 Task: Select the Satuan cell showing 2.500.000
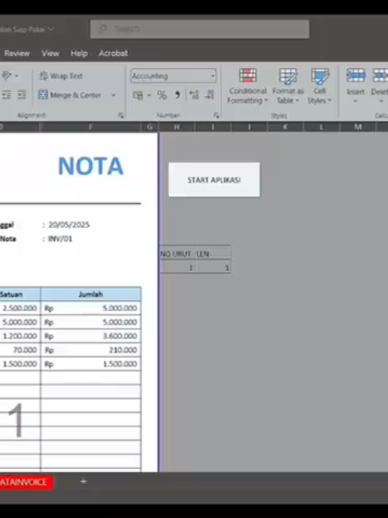pos(20,308)
